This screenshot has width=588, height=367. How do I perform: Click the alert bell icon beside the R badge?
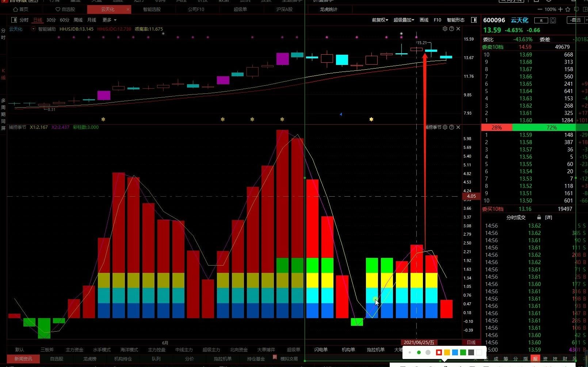coord(553,20)
